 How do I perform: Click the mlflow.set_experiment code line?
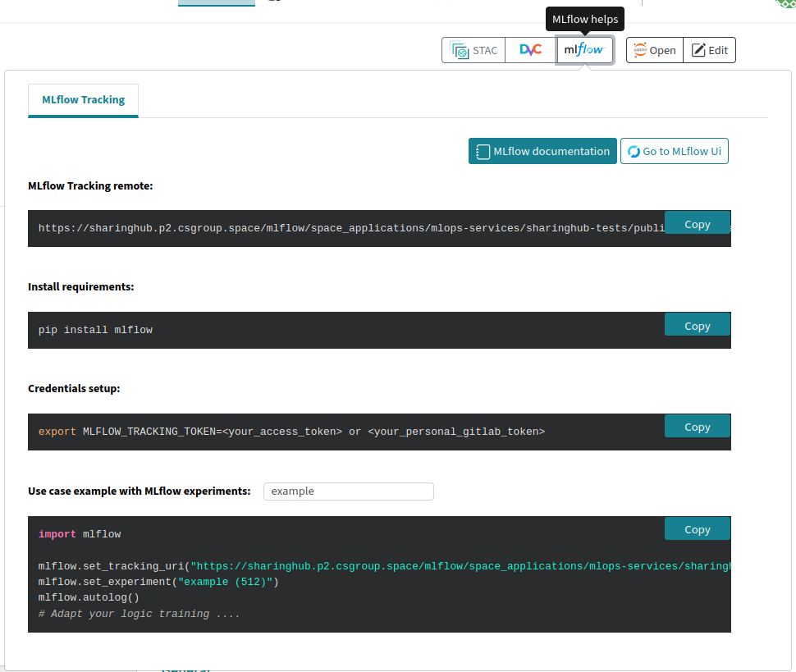click(x=158, y=582)
